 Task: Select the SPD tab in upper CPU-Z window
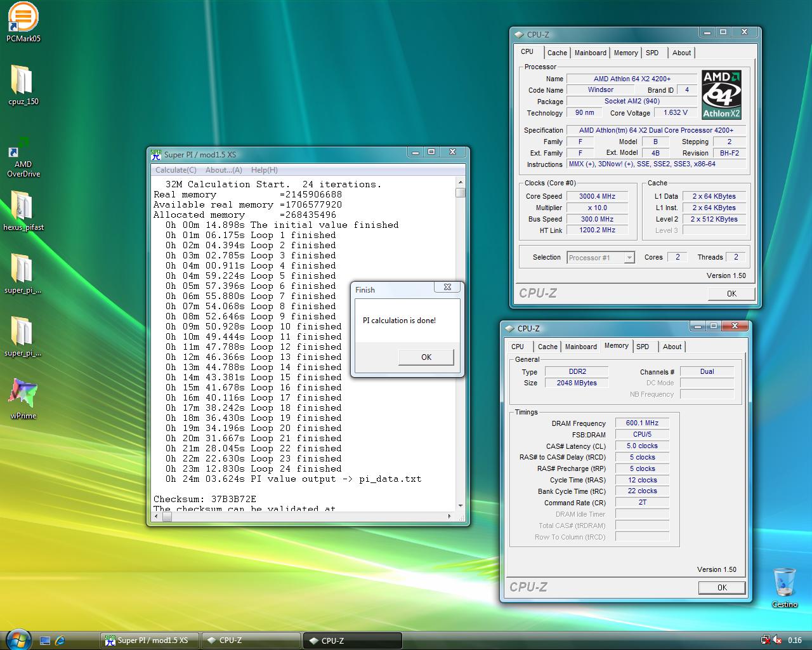[x=652, y=53]
